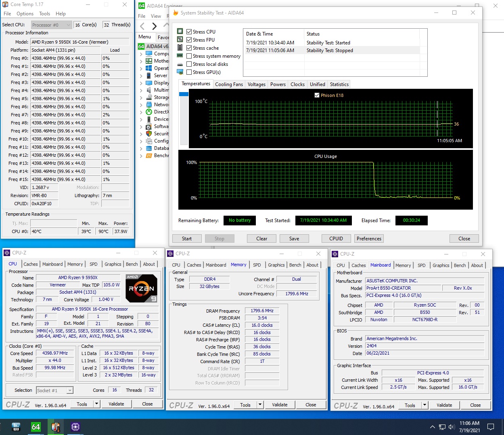Screen dimensions: 504x435
Task: Uncheck the Stress FPU checkbox
Action: pos(189,40)
